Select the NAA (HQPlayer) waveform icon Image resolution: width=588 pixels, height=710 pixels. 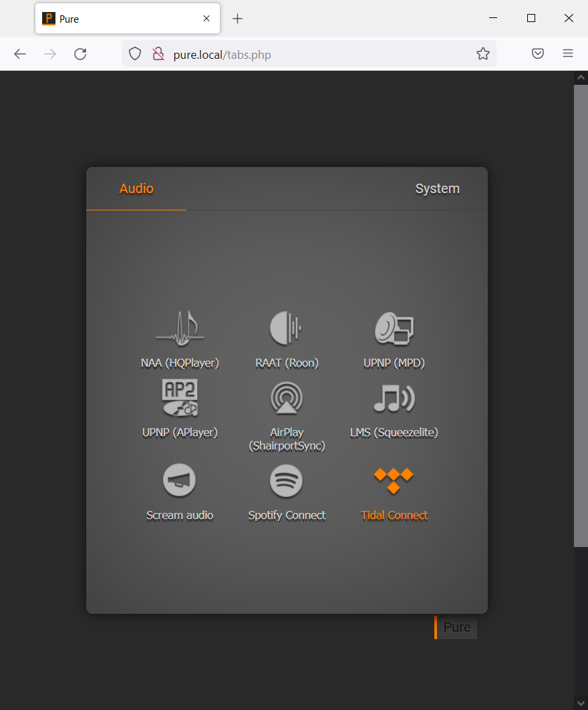(180, 329)
